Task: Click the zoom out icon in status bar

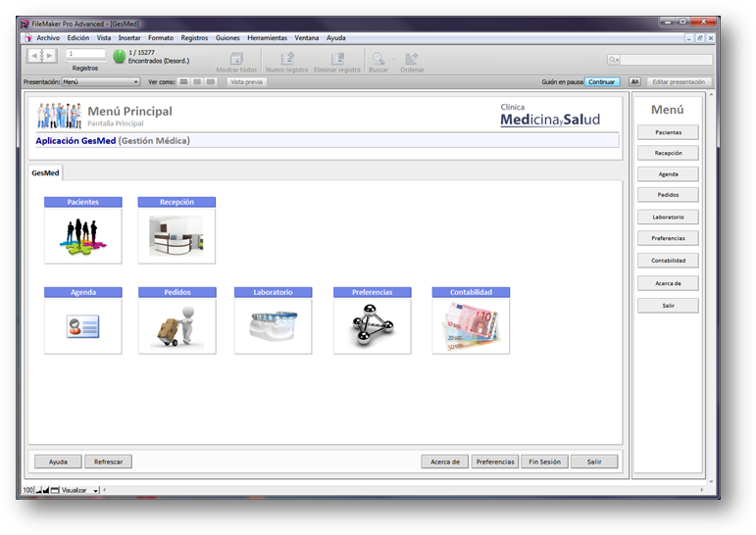Action: click(38, 490)
